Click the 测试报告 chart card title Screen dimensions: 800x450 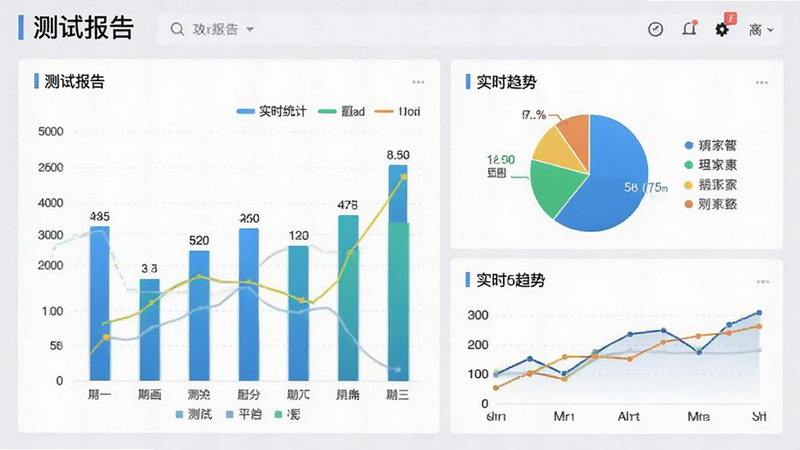click(x=74, y=82)
